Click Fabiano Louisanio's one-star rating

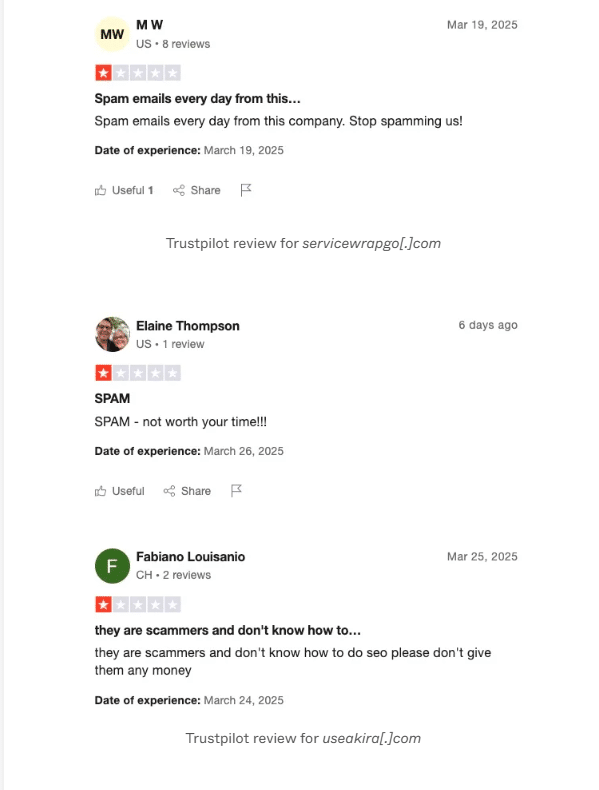(138, 605)
